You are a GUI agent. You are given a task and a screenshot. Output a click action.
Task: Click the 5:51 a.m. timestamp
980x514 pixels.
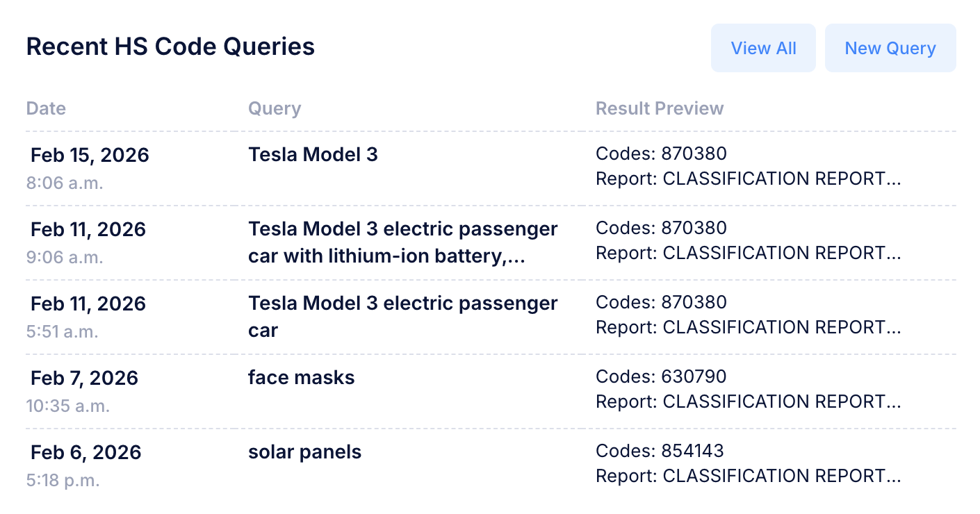(x=63, y=331)
